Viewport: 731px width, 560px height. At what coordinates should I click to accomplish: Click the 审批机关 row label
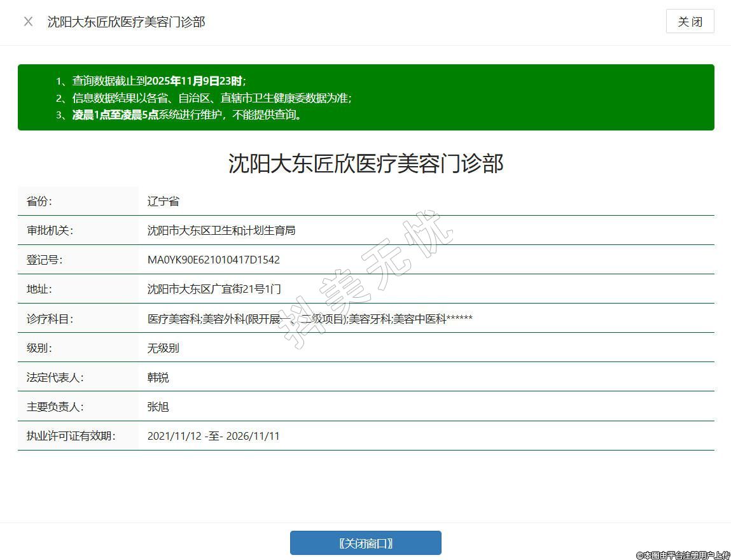pos(50,230)
